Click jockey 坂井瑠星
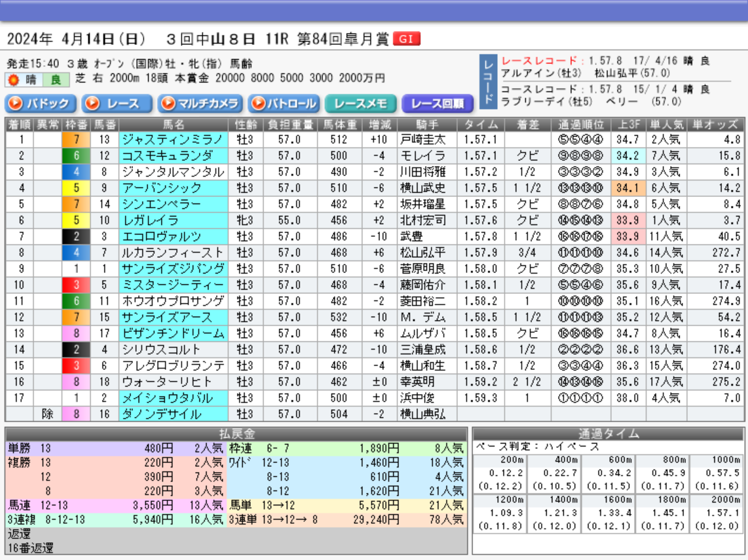 pos(422,204)
